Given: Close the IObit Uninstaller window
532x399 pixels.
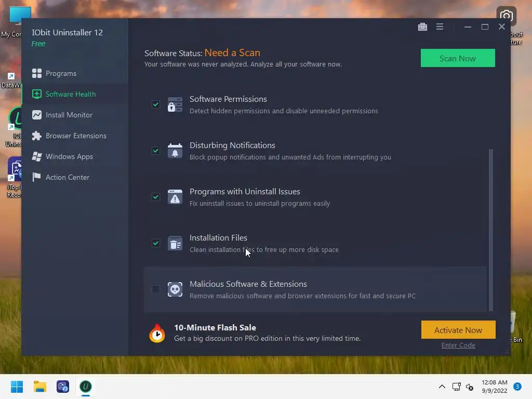Looking at the screenshot, I should [502, 27].
